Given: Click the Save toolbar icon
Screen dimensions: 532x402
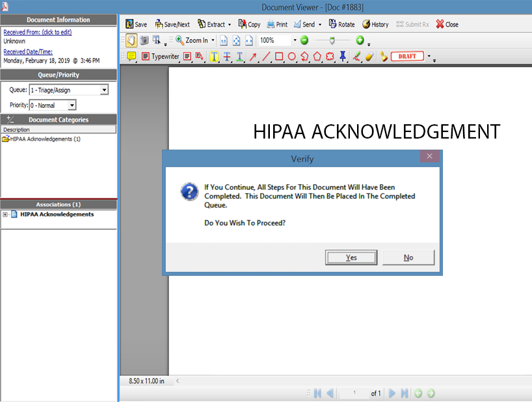Looking at the screenshot, I should (x=136, y=25).
